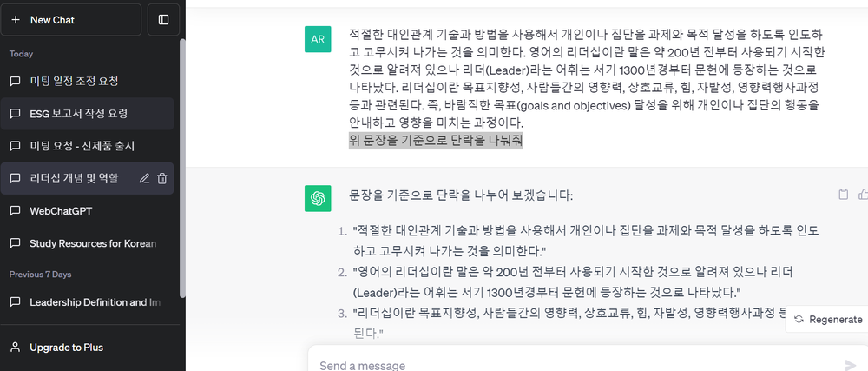This screenshot has width=868, height=371.
Task: Open the ESG 보고서 작성 요령 chat
Action: coord(78,114)
